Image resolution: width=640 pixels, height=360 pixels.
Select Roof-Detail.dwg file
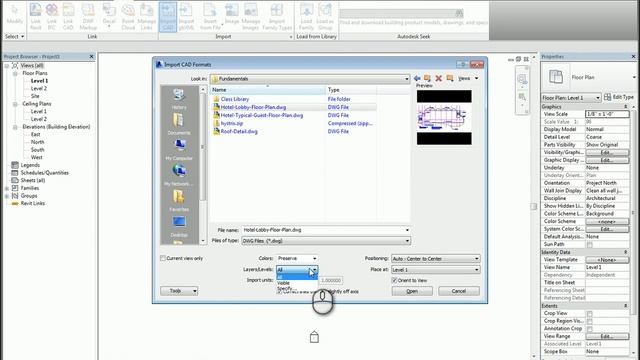pyautogui.click(x=239, y=132)
